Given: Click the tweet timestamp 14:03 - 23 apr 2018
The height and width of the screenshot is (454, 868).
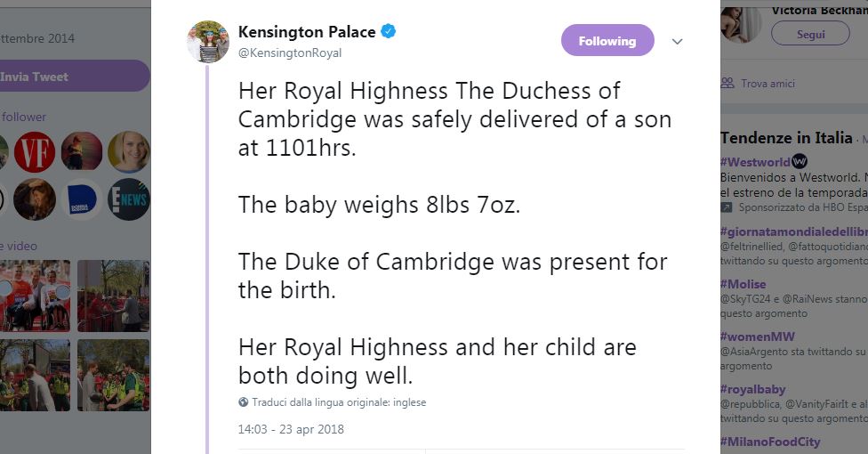Looking at the screenshot, I should (291, 429).
